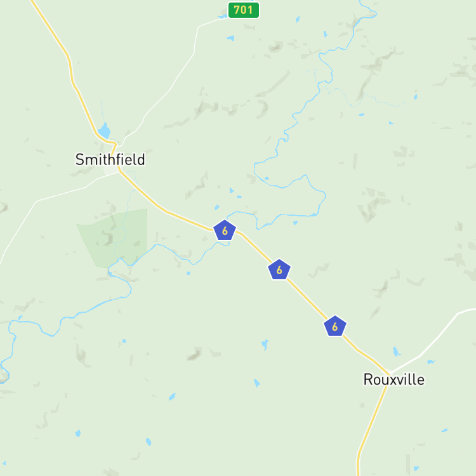
Task: Click the yellow highway heading south from Rouxville
Action: pyautogui.click(x=371, y=425)
